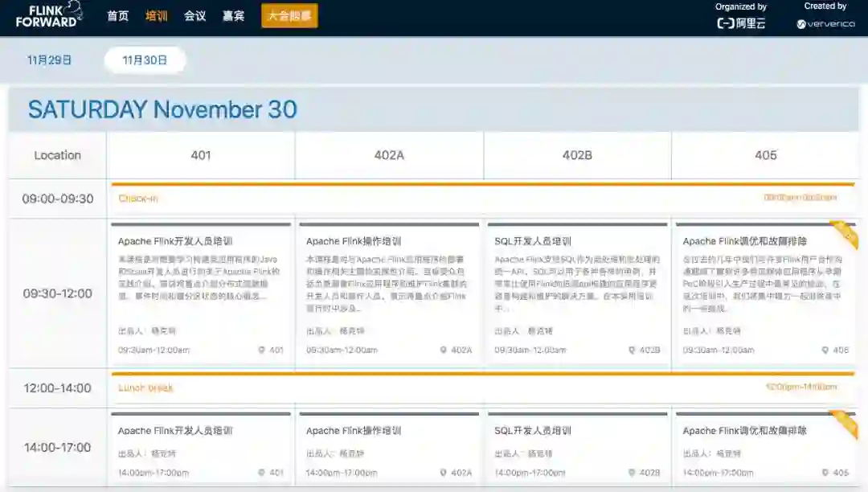
Task: Open the 会议 nav item
Action: tap(194, 16)
